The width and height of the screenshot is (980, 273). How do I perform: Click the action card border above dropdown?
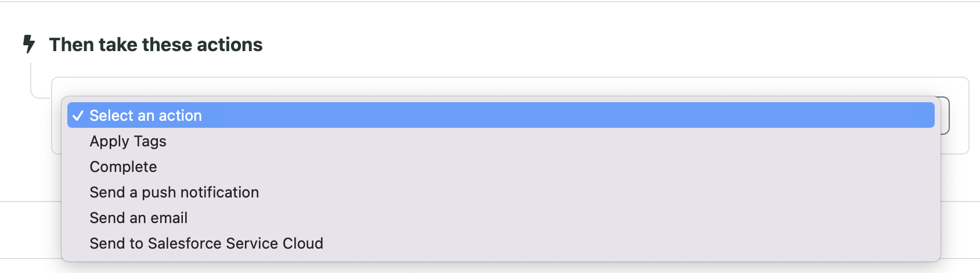(510, 78)
